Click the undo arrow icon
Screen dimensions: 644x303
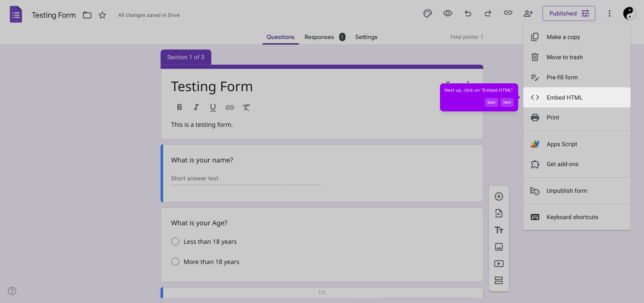(x=468, y=13)
